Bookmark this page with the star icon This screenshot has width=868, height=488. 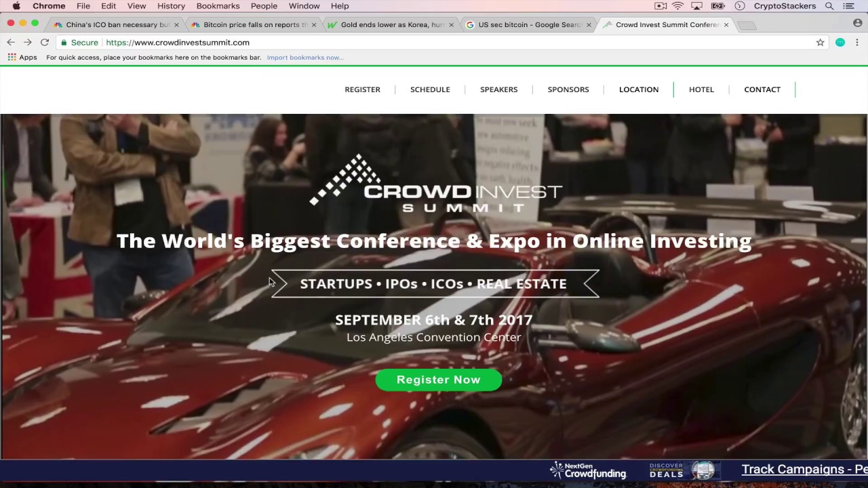point(820,42)
